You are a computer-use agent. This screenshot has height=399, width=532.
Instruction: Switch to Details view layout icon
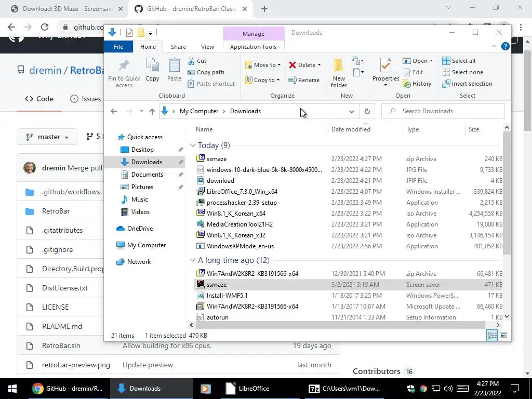[x=492, y=335]
